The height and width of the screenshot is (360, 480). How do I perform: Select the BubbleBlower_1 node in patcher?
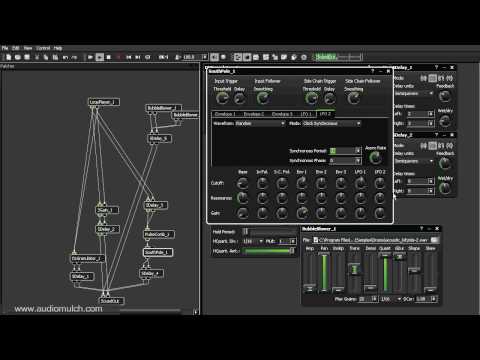(164, 108)
